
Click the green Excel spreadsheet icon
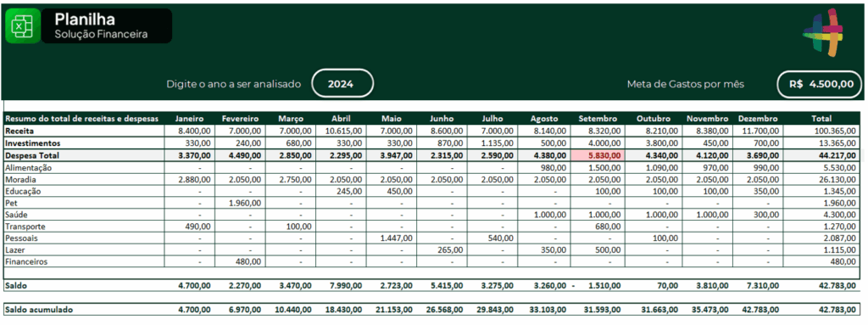tap(23, 25)
